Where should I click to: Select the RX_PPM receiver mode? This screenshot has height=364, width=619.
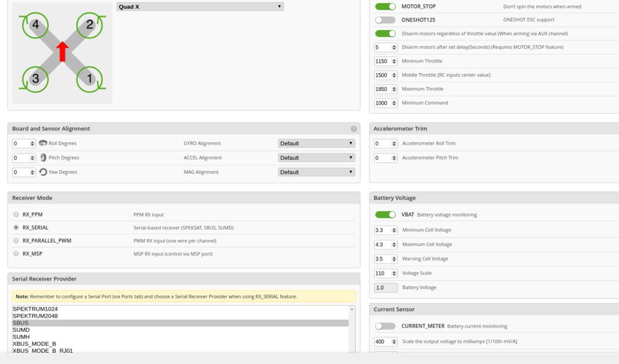16,214
